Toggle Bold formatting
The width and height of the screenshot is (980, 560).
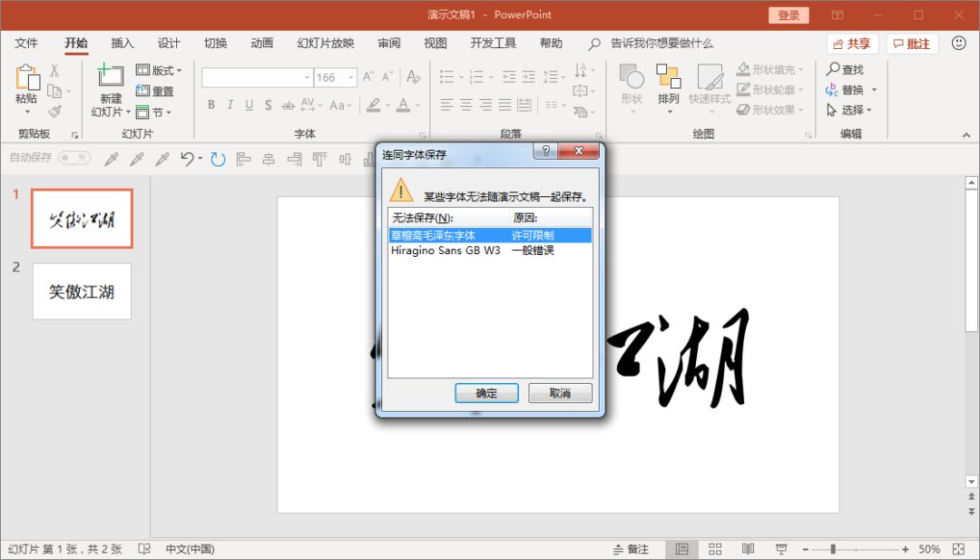click(x=211, y=105)
